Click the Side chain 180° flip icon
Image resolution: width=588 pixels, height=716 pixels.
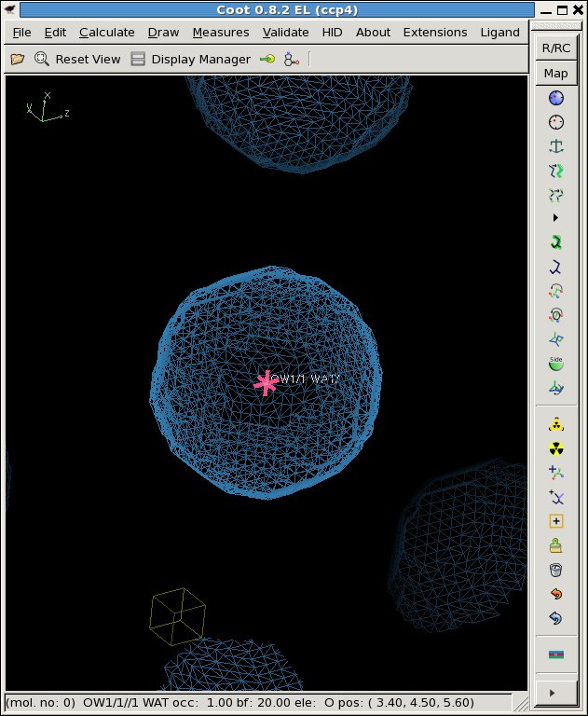click(x=556, y=364)
